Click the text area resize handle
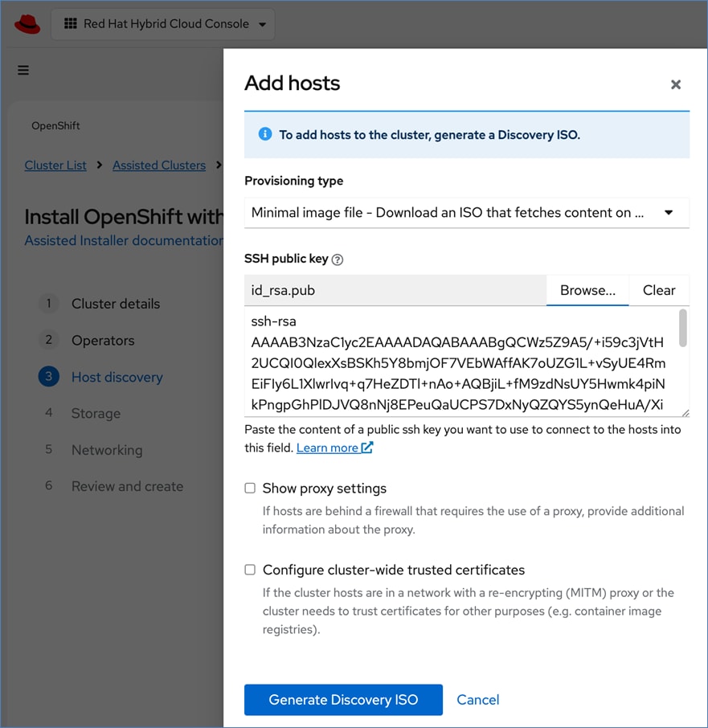The height and width of the screenshot is (728, 708). click(x=685, y=413)
